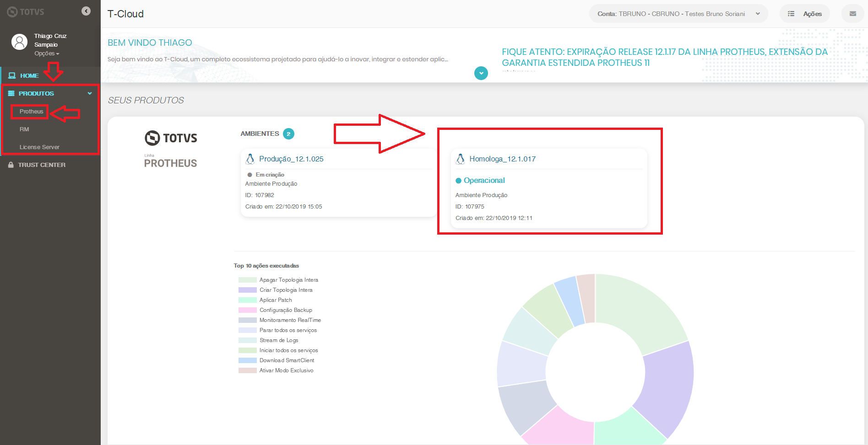Click the PRODUTOS chevron arrow
The width and height of the screenshot is (868, 445).
pos(90,93)
